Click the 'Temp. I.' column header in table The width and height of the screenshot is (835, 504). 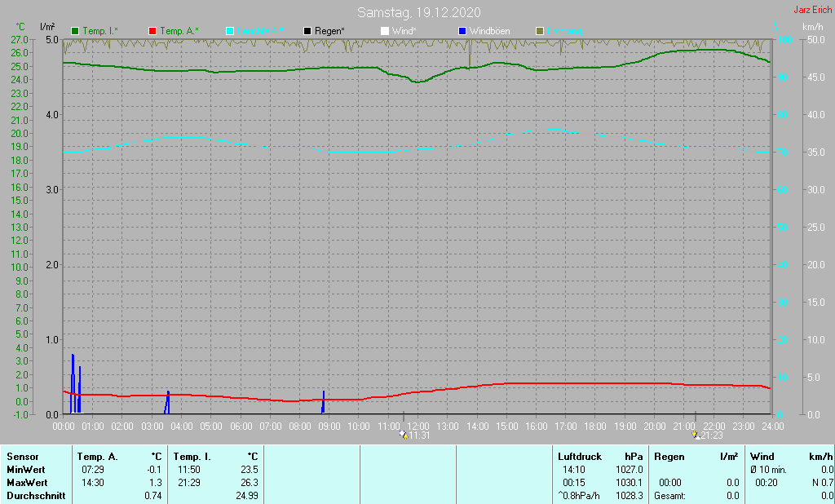[x=192, y=457]
